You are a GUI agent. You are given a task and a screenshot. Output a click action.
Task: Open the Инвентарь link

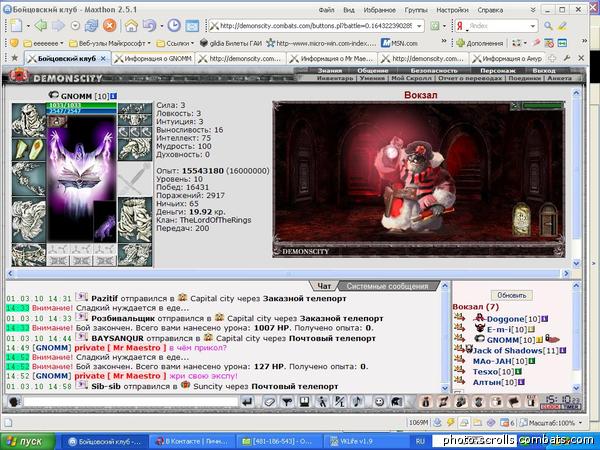point(335,78)
